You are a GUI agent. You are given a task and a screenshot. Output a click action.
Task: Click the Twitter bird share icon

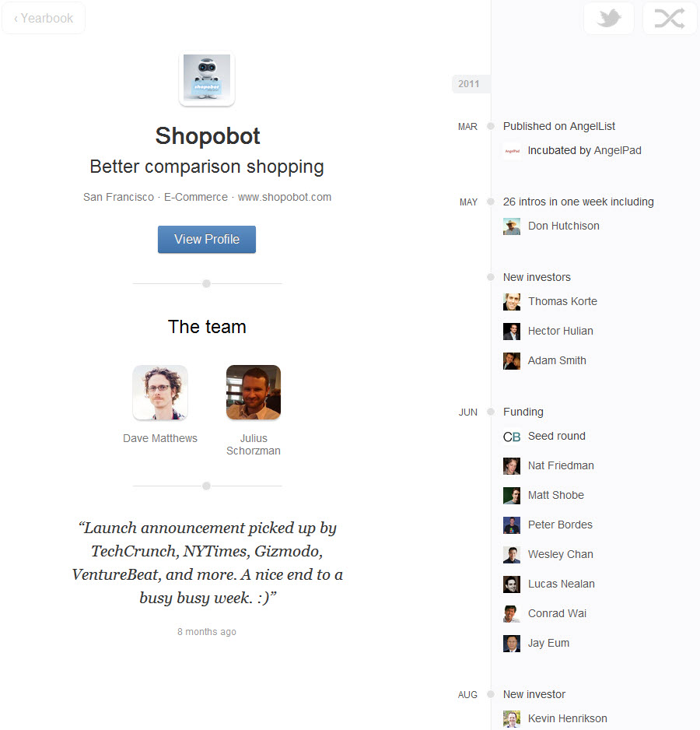(609, 18)
